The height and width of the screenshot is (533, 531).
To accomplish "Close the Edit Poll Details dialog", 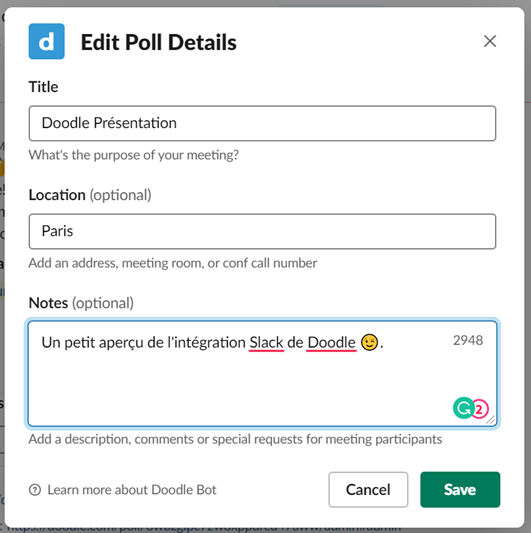I will 490,41.
